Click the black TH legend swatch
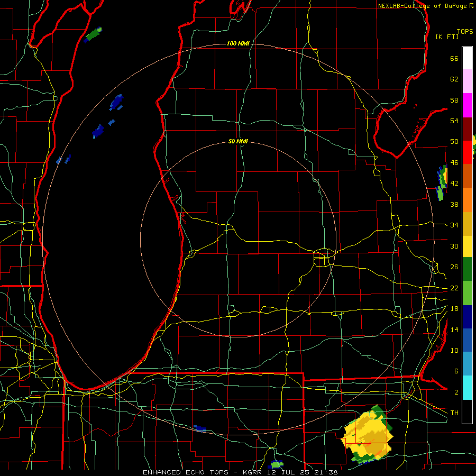Screen dimensions: 476x476 pos(467,411)
